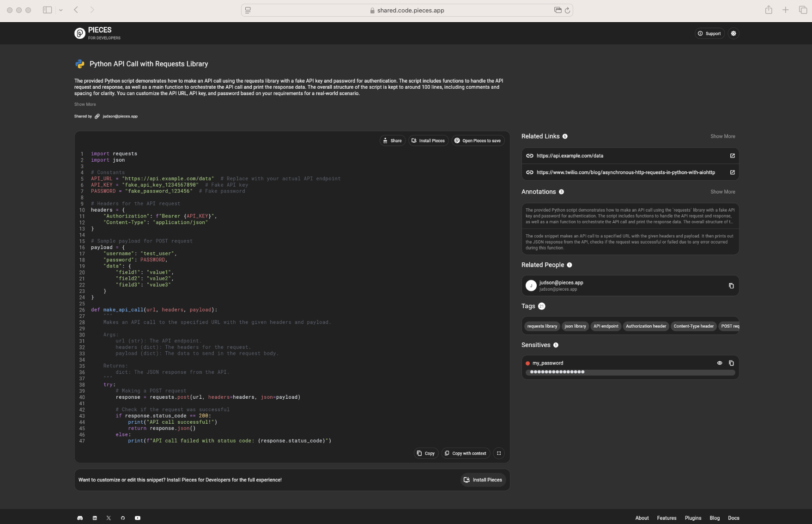Click 'def make_api_call' code line

(154, 310)
